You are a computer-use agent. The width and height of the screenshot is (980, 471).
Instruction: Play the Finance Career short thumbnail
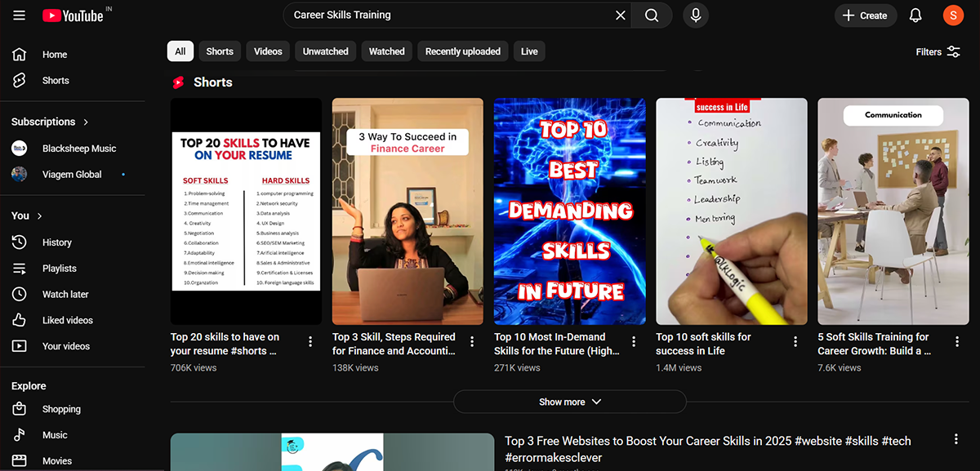pos(408,211)
